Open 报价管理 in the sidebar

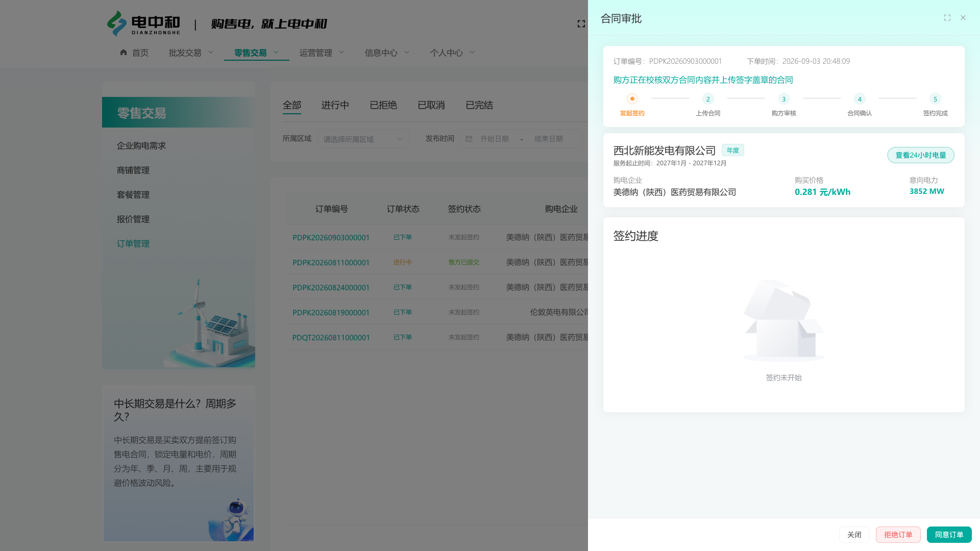point(133,219)
